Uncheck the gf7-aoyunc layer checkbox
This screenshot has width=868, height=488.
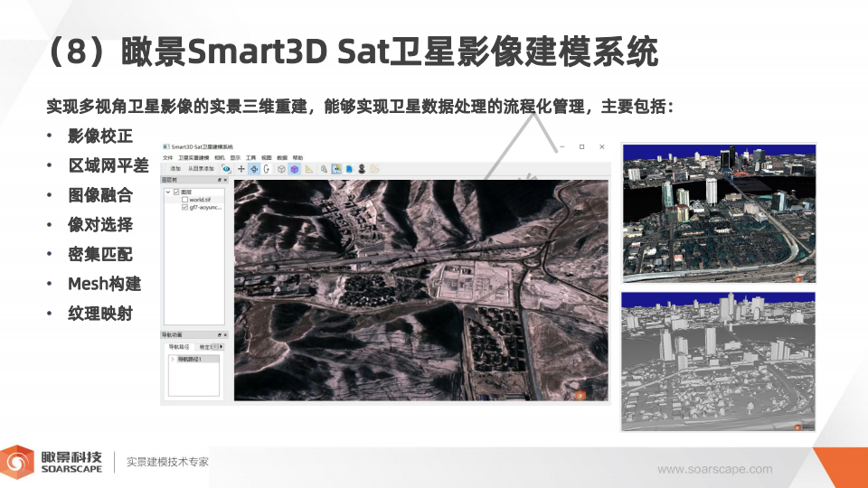click(x=184, y=208)
